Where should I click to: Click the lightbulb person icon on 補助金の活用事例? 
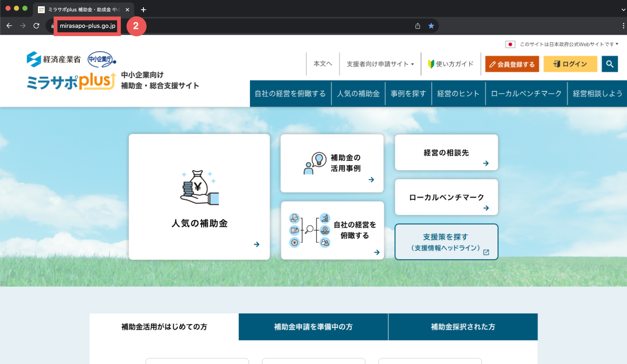315,163
